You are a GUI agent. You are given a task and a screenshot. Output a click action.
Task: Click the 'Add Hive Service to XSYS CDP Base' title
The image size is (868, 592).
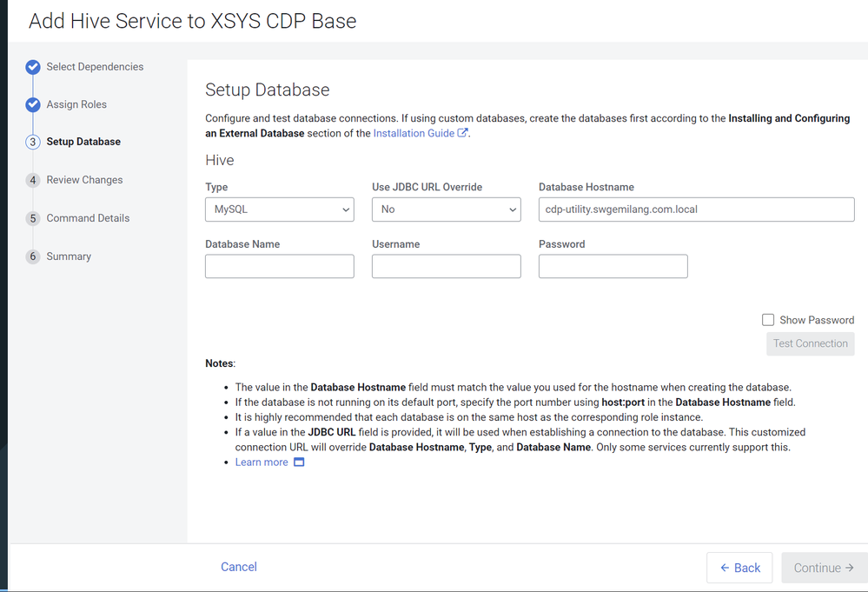193,21
